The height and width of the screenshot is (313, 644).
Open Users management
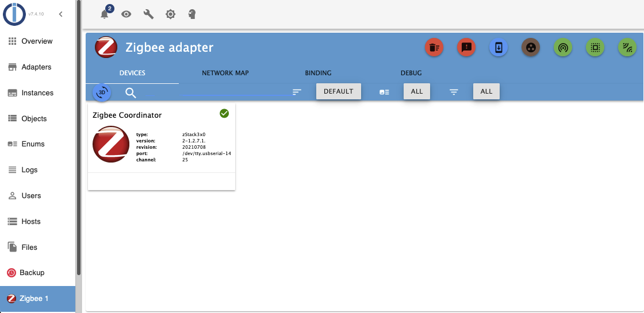[x=38, y=196]
